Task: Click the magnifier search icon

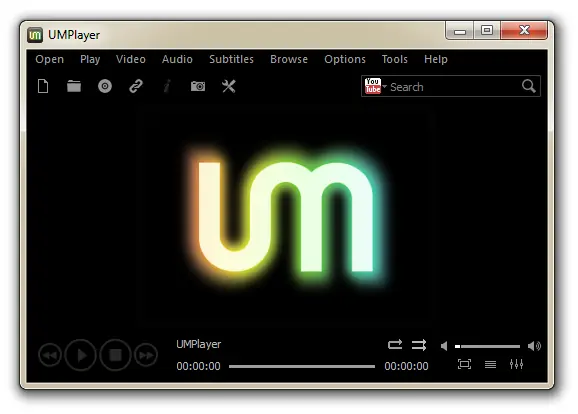Action: (529, 86)
